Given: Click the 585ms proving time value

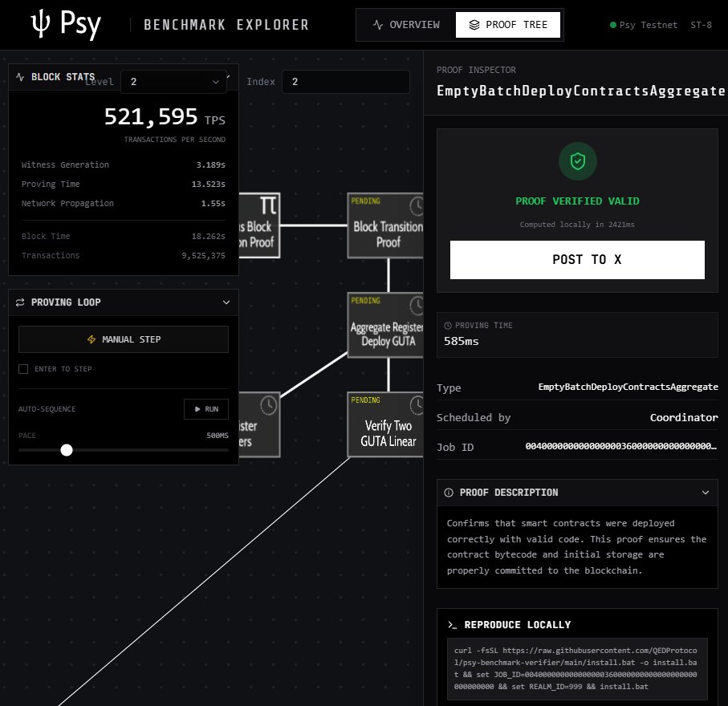Looking at the screenshot, I should 461,341.
